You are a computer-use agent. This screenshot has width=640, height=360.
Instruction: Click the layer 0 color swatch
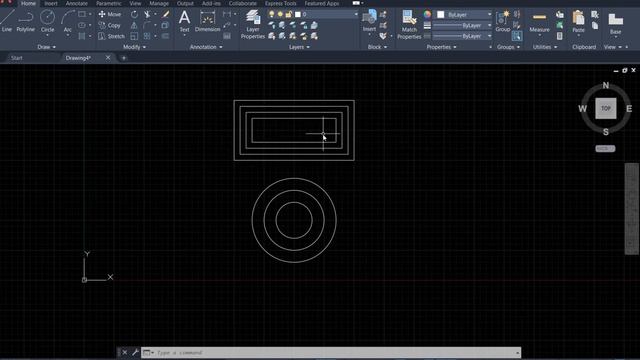[298, 14]
